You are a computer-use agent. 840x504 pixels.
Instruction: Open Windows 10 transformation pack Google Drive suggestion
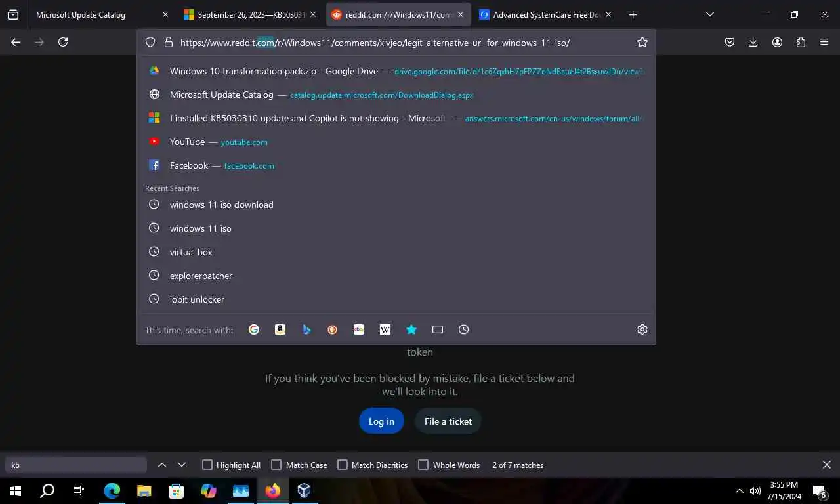pos(396,71)
